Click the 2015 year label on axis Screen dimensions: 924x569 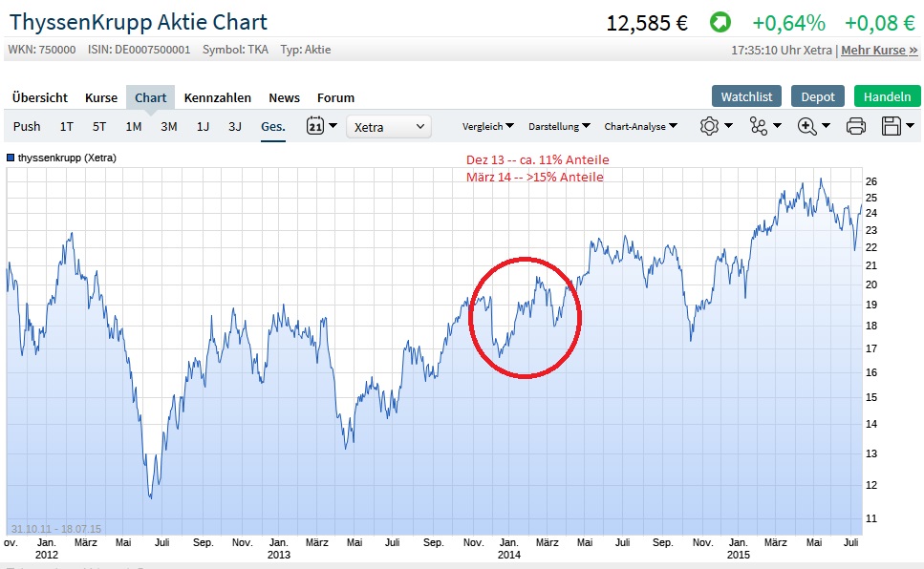coord(738,555)
